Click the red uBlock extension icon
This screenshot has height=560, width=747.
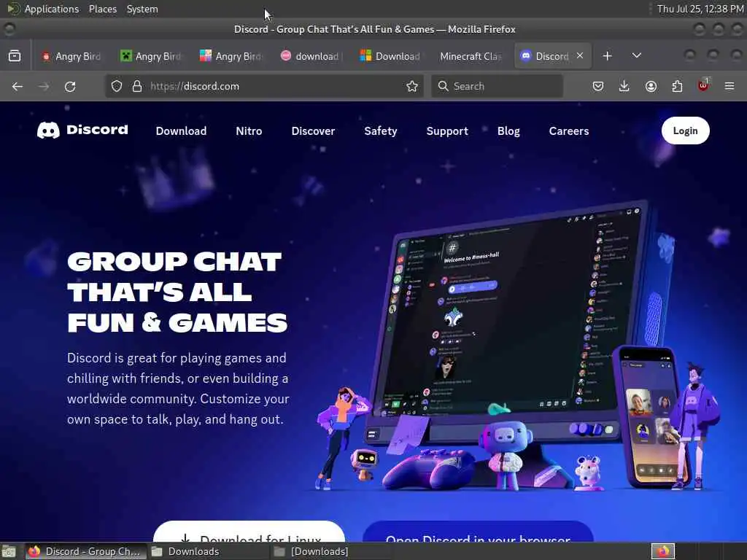[x=703, y=86]
